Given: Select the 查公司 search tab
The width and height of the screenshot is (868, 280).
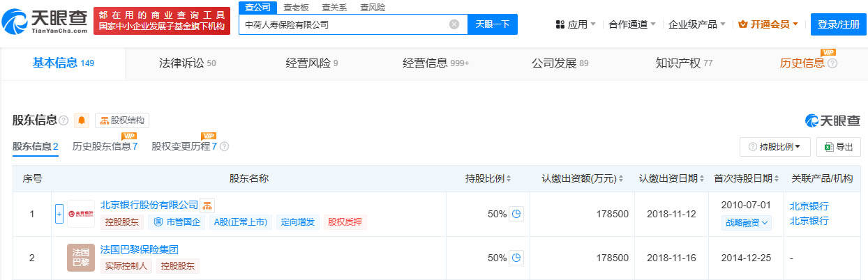Looking at the screenshot, I should tap(257, 7).
